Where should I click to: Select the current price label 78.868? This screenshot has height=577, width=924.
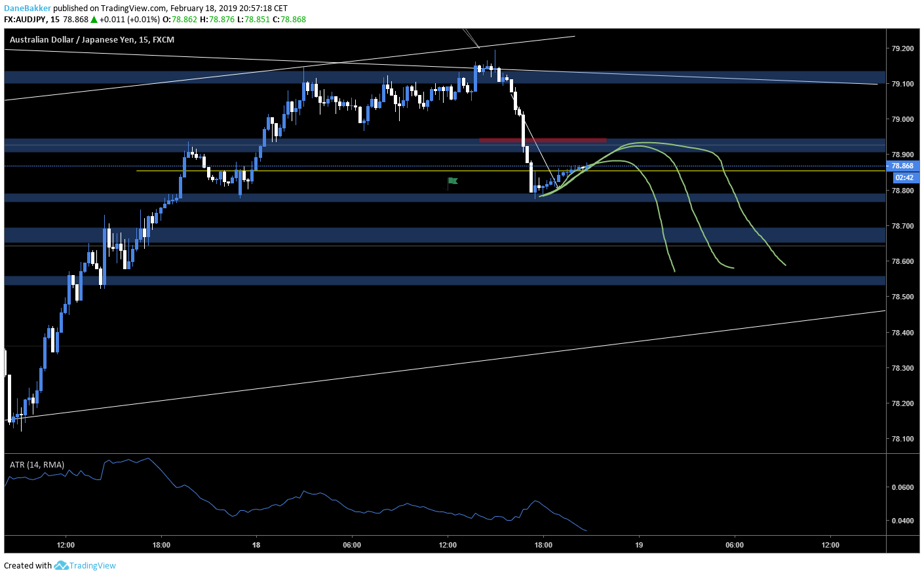(902, 166)
